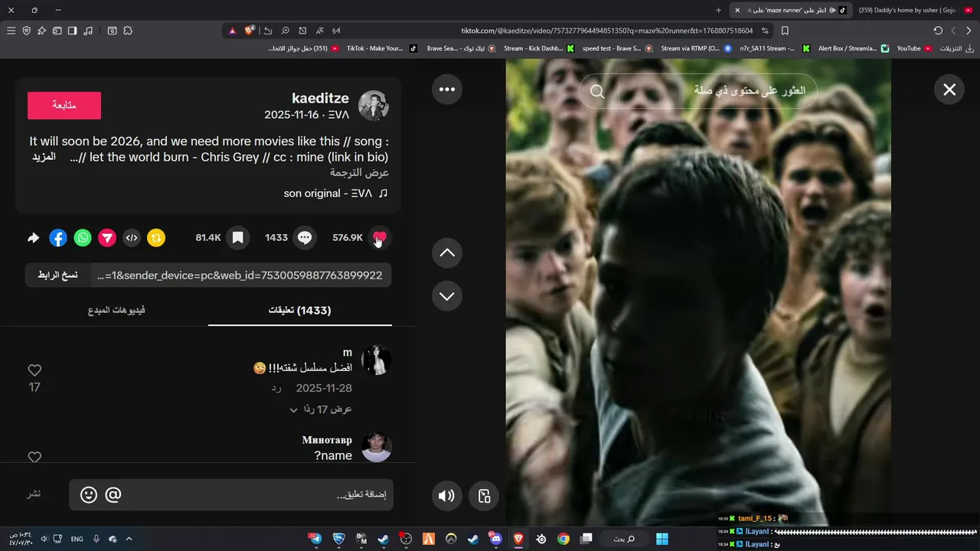Mute the video sound
This screenshot has height=551, width=980.
point(447,496)
